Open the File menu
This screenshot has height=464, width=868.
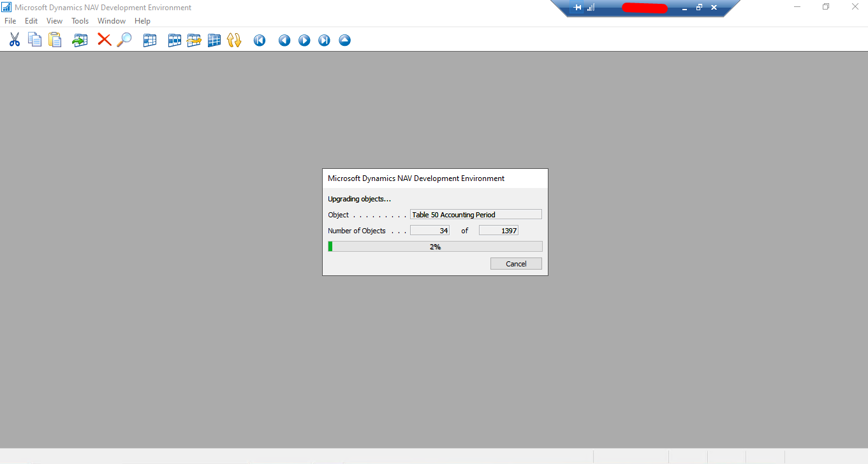pos(10,21)
